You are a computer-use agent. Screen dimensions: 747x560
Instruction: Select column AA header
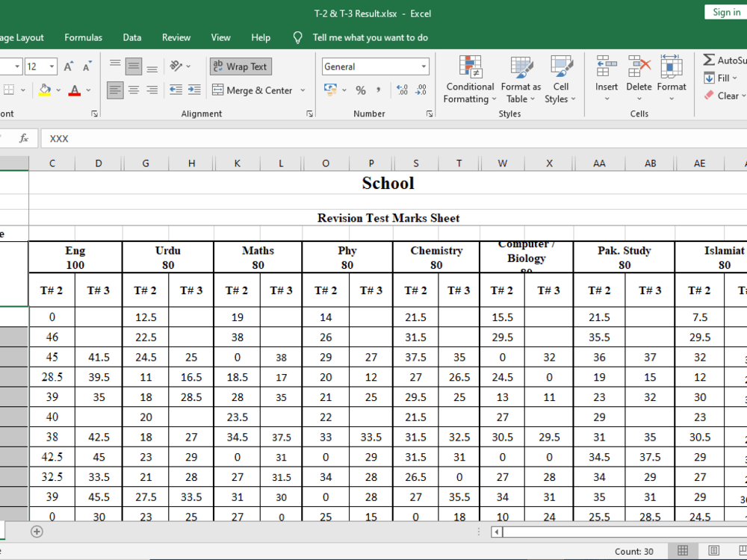tap(599, 164)
